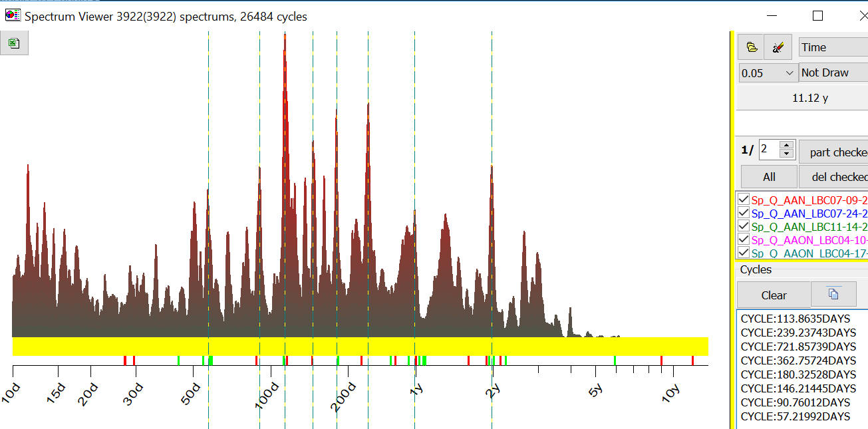This screenshot has height=429, width=868.
Task: Expand the Not Draw dropdown
Action: point(833,72)
